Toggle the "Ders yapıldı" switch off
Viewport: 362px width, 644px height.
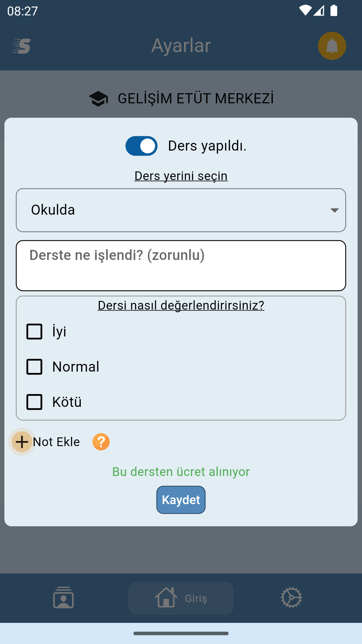click(x=141, y=146)
